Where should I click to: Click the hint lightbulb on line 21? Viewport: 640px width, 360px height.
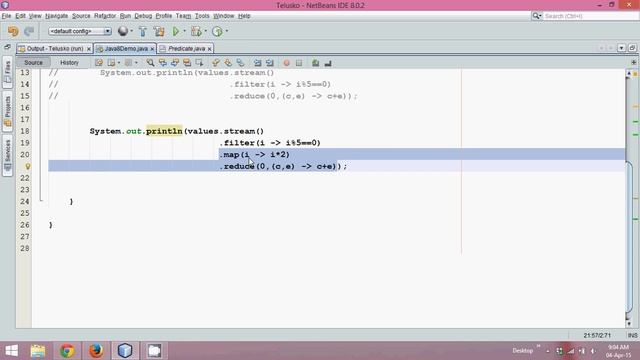(x=28, y=166)
